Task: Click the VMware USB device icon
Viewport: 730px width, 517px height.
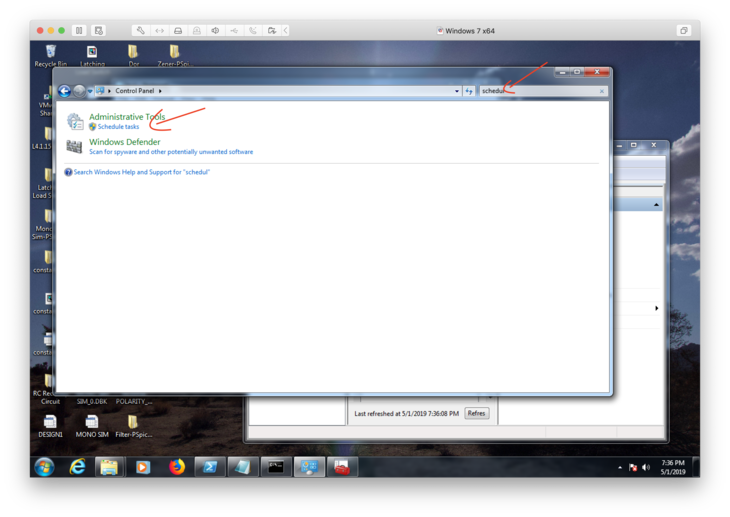Action: pos(234,31)
